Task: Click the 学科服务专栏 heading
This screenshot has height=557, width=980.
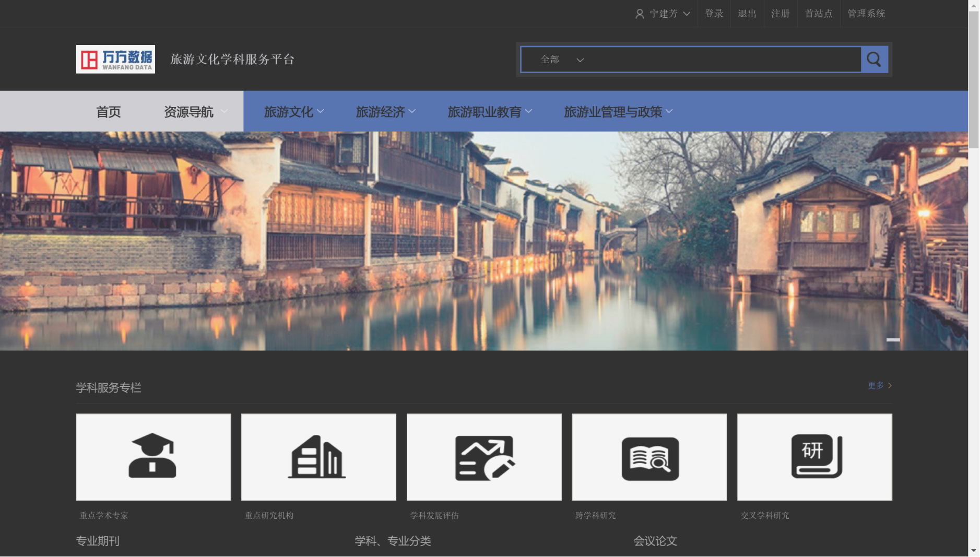Action: (x=109, y=388)
